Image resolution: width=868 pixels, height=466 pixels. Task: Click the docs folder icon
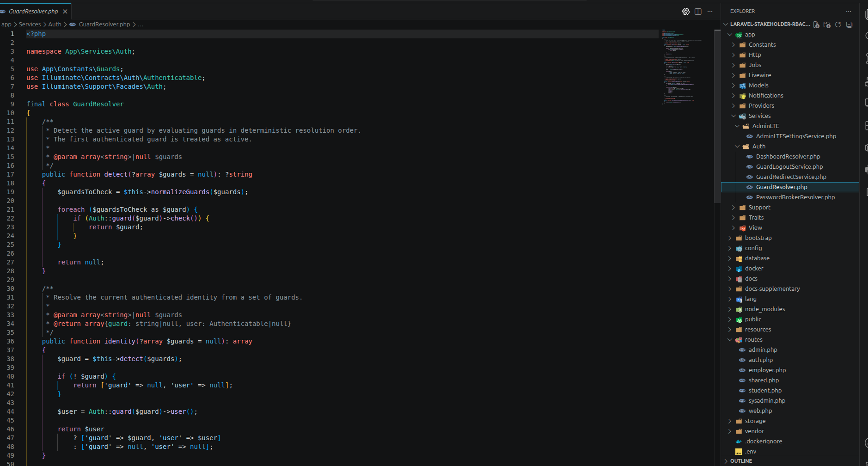point(739,279)
